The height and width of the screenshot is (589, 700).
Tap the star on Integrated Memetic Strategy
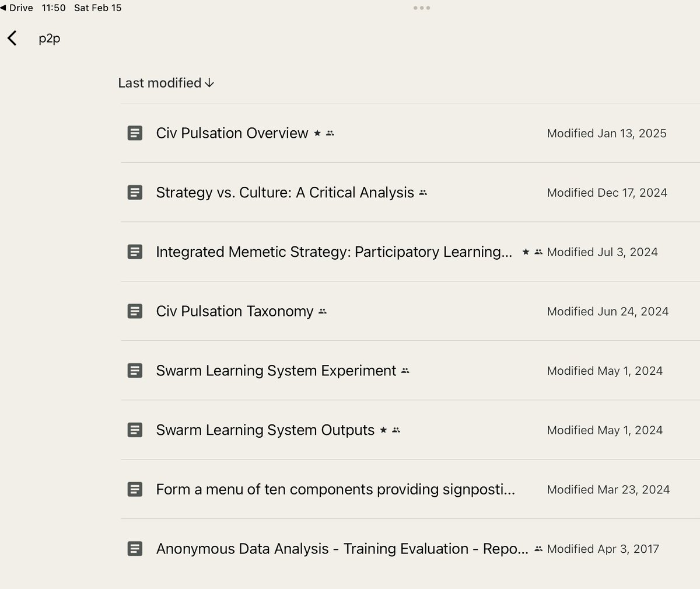coord(526,252)
